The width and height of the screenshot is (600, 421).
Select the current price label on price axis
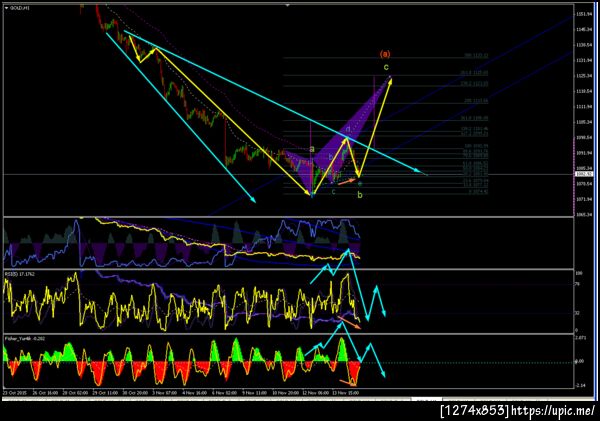584,175
